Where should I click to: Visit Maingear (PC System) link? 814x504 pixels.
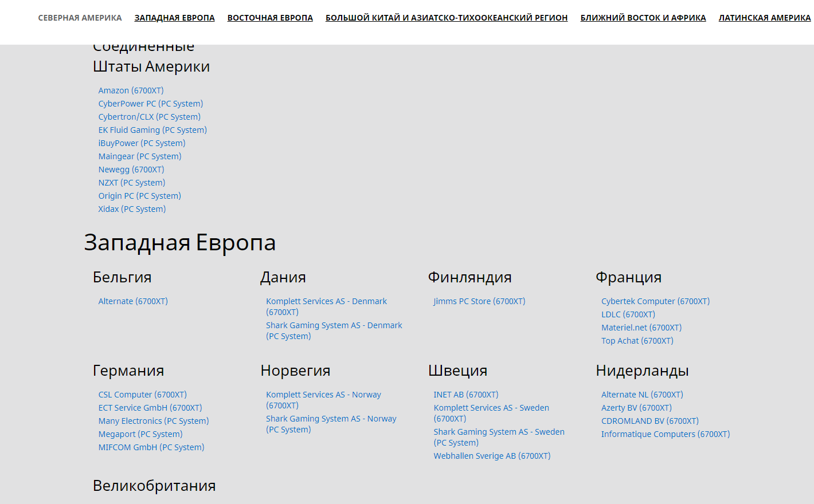pyautogui.click(x=140, y=156)
